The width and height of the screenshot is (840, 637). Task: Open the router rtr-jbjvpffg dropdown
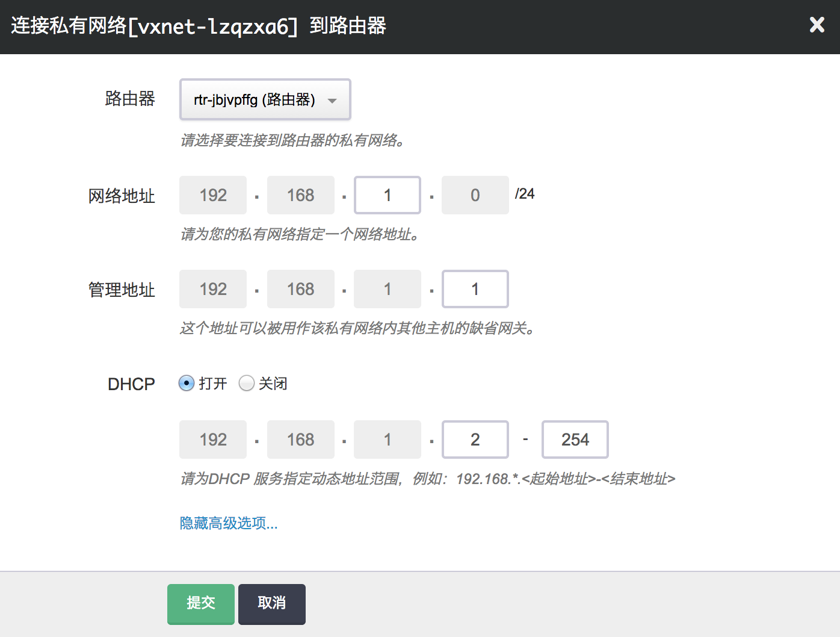(x=265, y=100)
